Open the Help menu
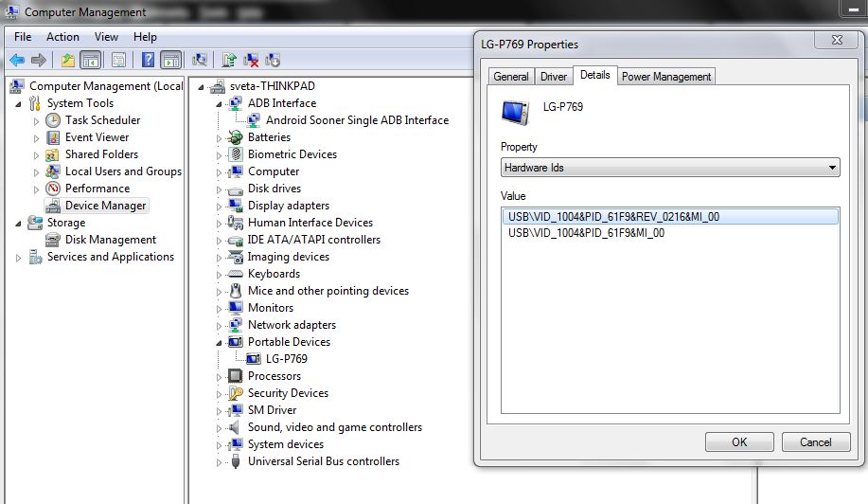 click(145, 37)
